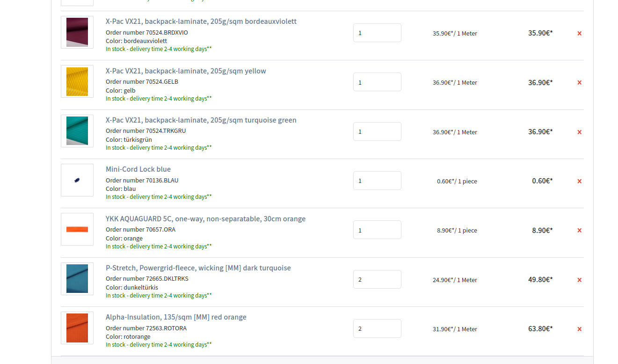Viewport: 618px width, 364px height.
Task: Open Alpha-Insulation red orange product link
Action: pos(176,317)
